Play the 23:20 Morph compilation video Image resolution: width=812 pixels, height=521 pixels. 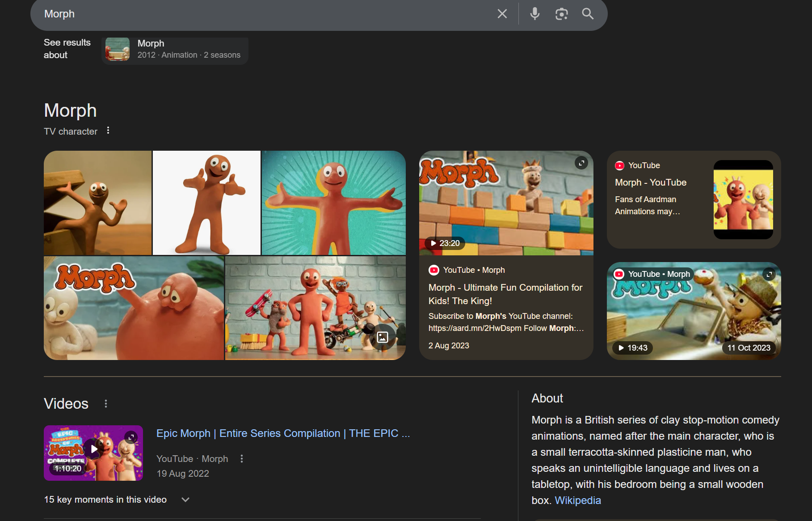click(506, 203)
